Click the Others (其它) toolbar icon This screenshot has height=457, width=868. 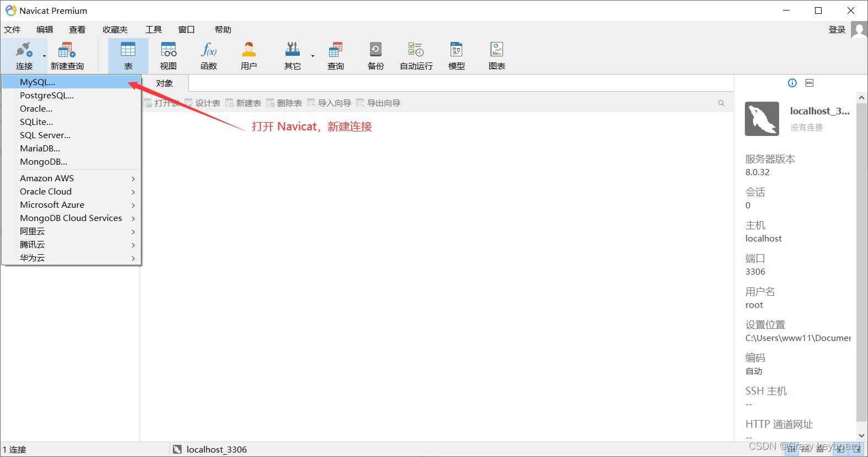click(x=293, y=55)
